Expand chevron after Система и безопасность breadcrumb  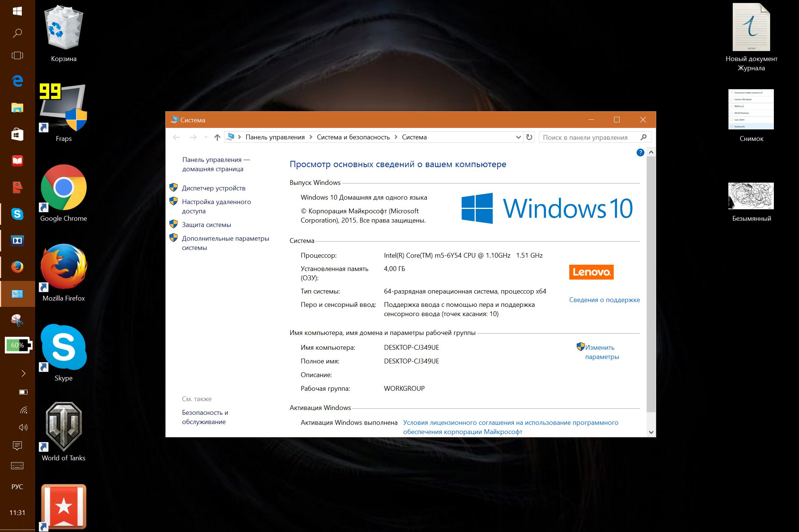pyautogui.click(x=396, y=137)
